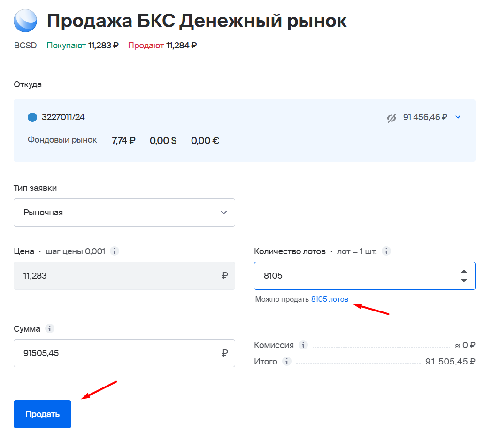Click the info icon next to лот = 1 шт.
The width and height of the screenshot is (491, 448).
[x=386, y=251]
